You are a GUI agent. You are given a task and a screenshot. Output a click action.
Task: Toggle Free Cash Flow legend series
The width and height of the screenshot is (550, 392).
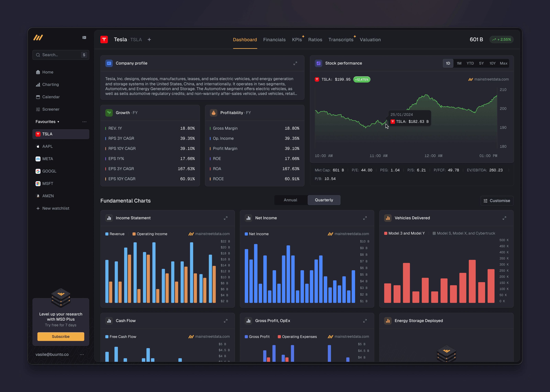(x=121, y=336)
